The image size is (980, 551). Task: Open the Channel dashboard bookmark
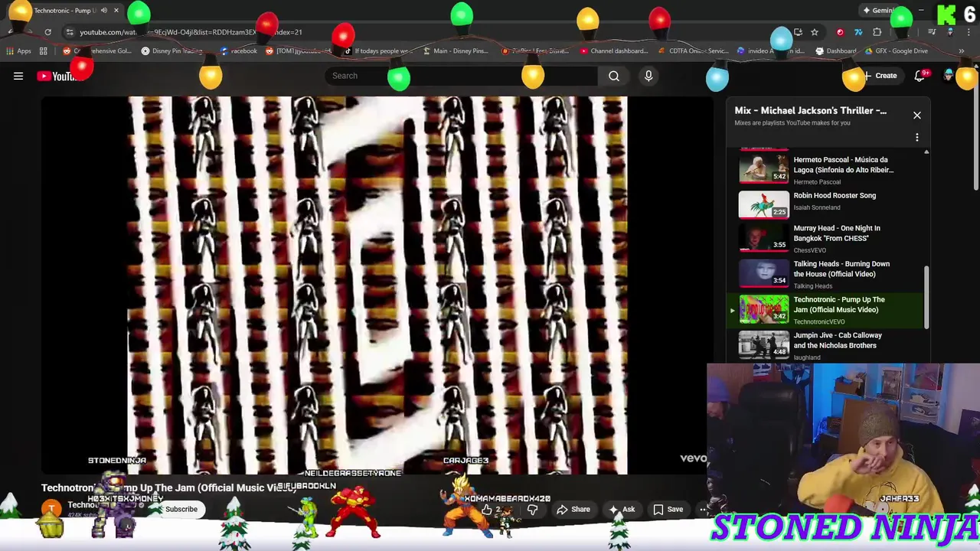point(614,51)
